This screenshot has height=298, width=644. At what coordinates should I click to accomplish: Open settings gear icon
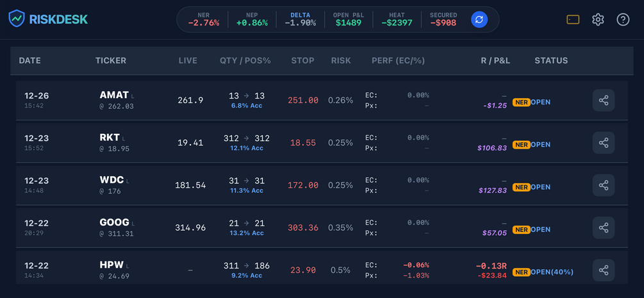[x=598, y=19]
